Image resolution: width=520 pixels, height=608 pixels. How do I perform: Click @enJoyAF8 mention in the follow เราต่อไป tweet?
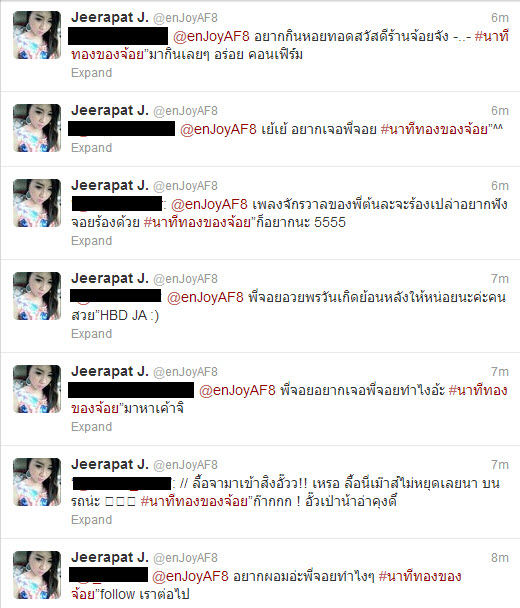[x=190, y=576]
